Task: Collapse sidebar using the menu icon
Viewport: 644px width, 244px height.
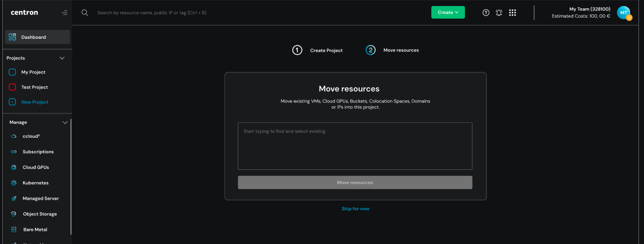Action: (x=65, y=13)
